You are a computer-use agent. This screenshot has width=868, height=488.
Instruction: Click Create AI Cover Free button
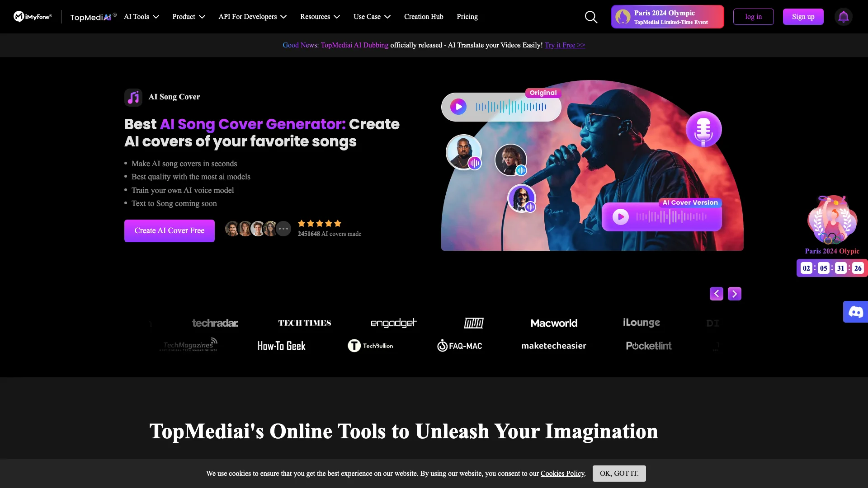pos(170,230)
